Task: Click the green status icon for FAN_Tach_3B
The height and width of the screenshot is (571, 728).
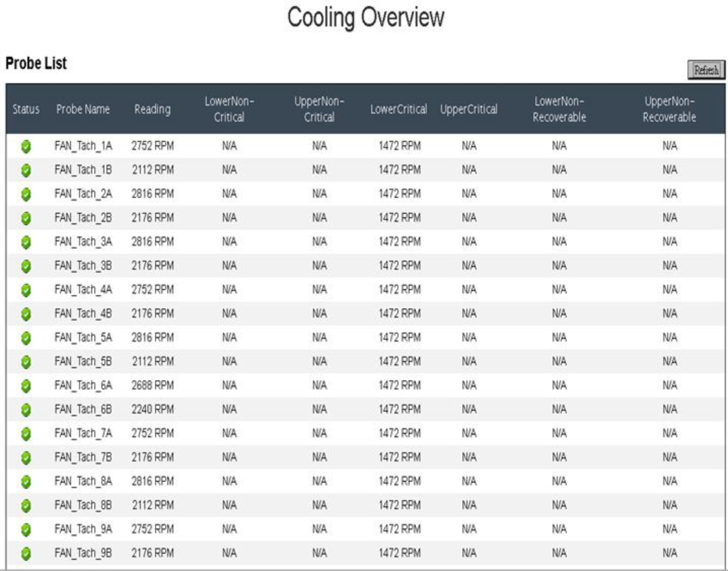Action: (26, 266)
